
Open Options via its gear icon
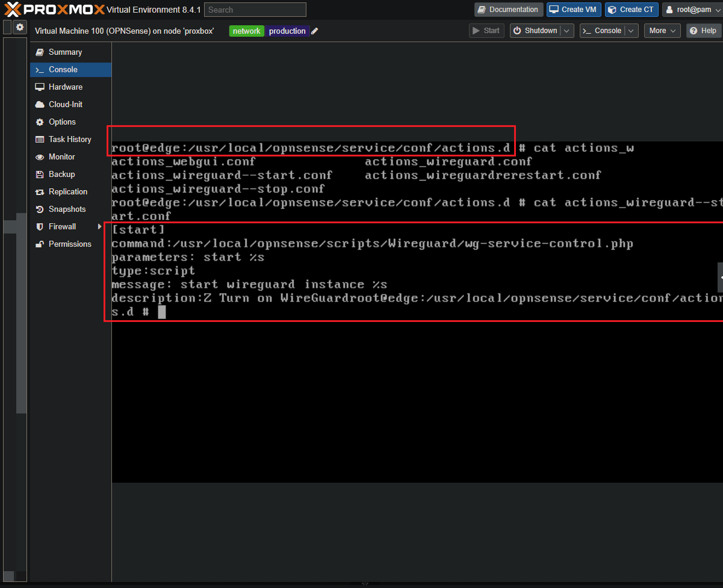(x=40, y=122)
